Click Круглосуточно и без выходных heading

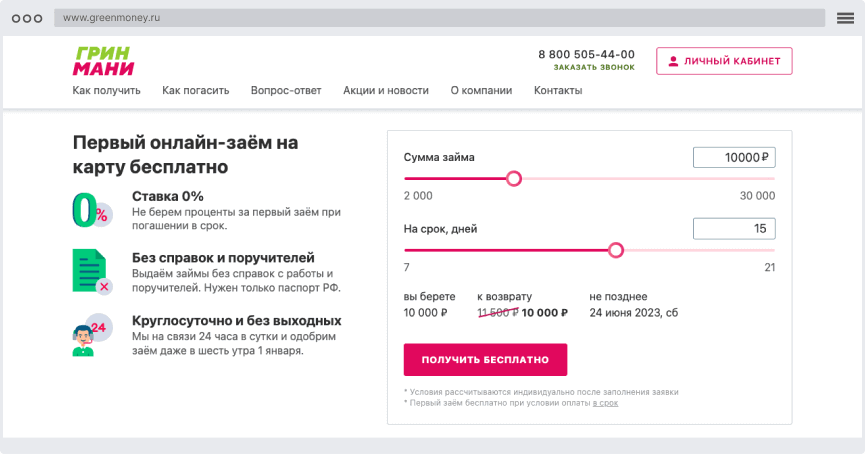tap(237, 321)
